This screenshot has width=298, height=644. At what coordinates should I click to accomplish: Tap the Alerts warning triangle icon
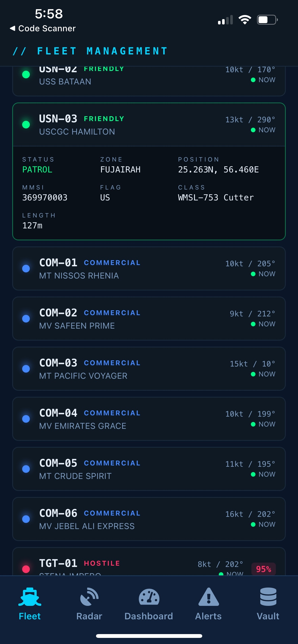209,597
